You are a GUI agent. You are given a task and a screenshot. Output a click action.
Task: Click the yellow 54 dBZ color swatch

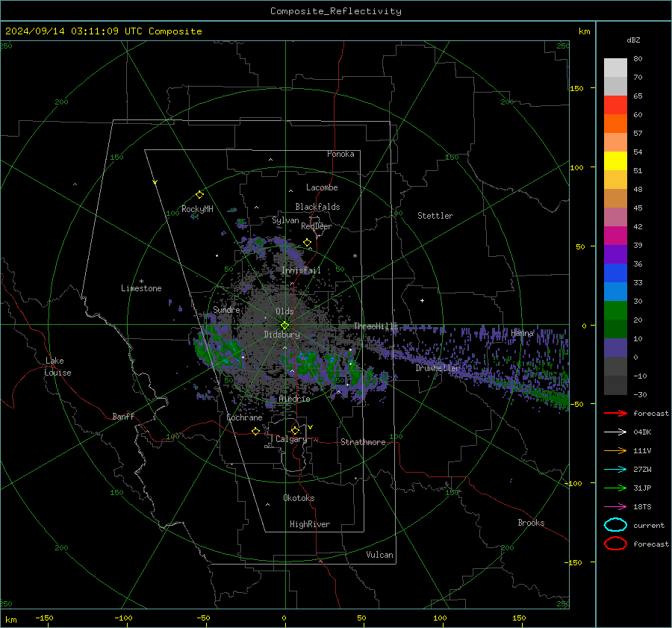[x=615, y=161]
